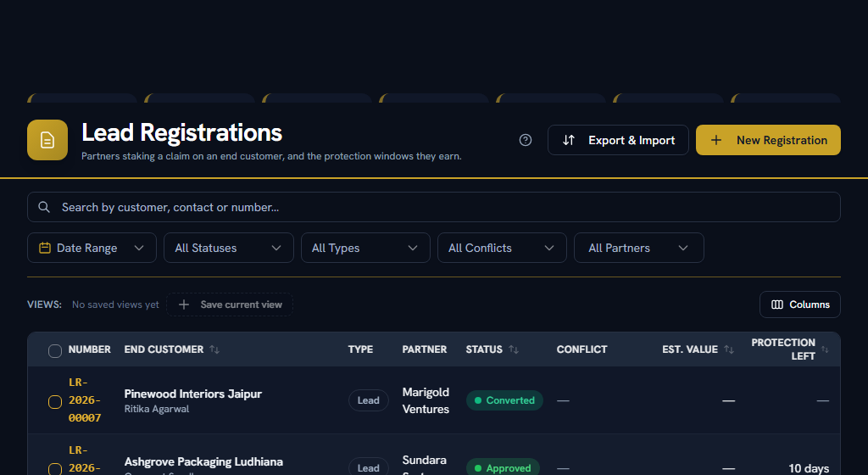The height and width of the screenshot is (475, 868).
Task: Click the calendar icon in Date Range
Action: [45, 248]
